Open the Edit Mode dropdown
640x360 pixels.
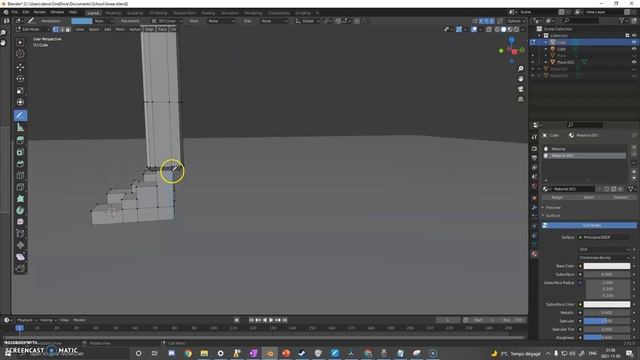click(x=33, y=29)
